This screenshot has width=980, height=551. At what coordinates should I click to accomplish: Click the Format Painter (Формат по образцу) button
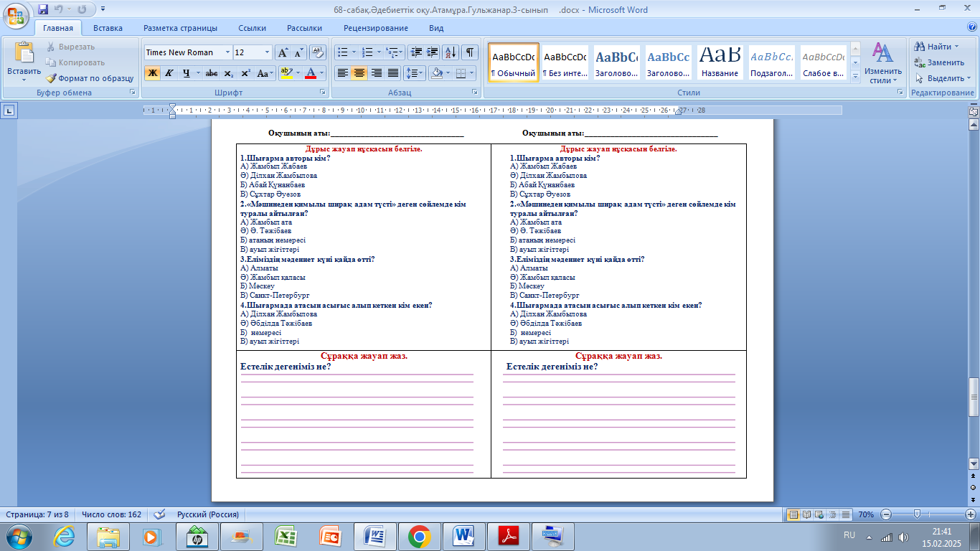tap(90, 78)
